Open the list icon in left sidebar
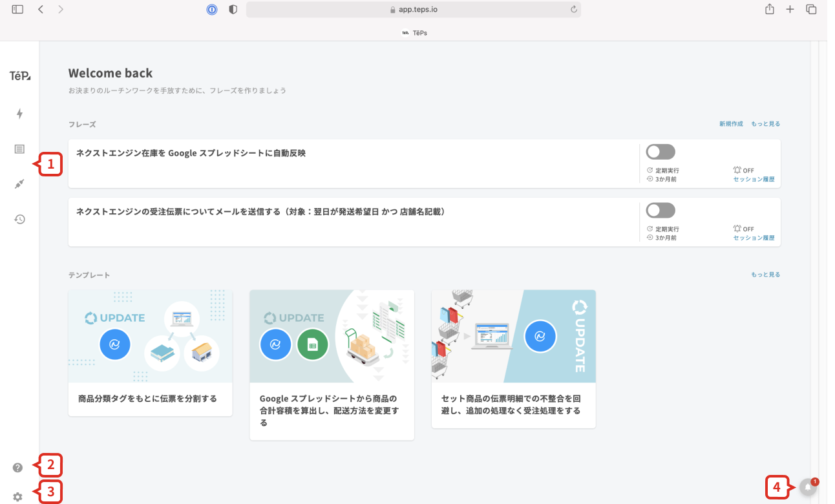Viewport: 835px width, 504px height. tap(19, 149)
